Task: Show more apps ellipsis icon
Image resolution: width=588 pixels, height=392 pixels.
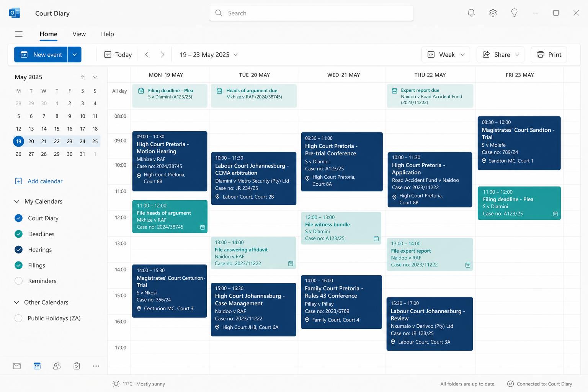Action: (x=96, y=366)
